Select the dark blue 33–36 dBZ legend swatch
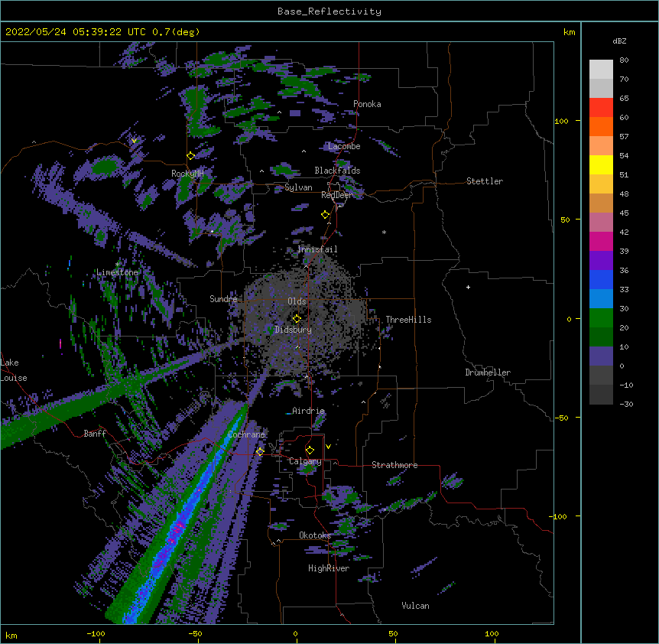This screenshot has height=644, width=659. pos(601,279)
